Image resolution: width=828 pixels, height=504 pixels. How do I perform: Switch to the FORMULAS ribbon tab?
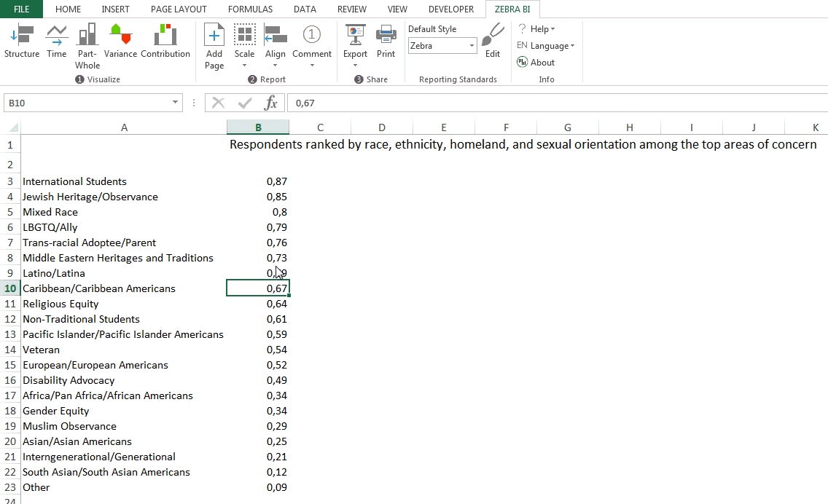point(250,9)
